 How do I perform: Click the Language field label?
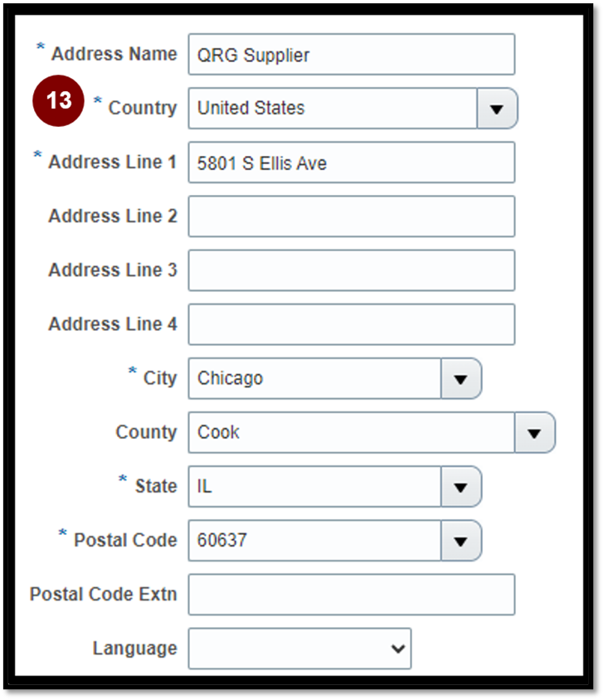135,649
